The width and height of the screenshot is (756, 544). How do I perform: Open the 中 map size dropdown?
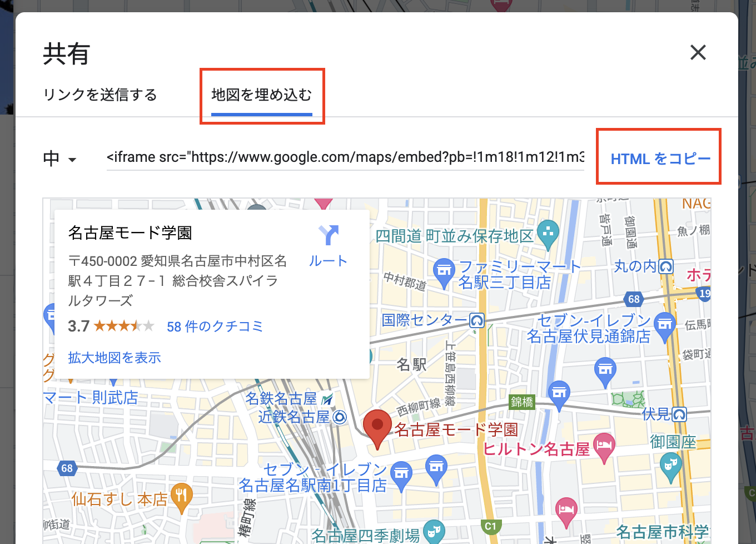click(59, 159)
